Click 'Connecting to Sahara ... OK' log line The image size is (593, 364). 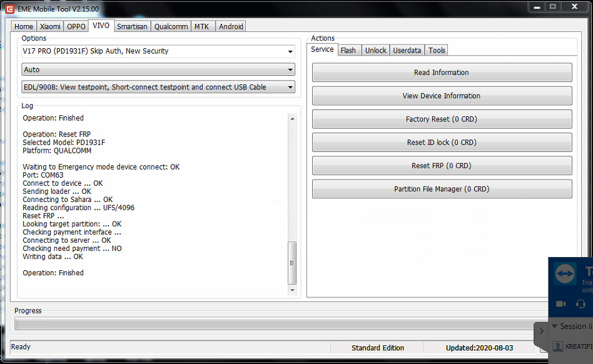[68, 200]
